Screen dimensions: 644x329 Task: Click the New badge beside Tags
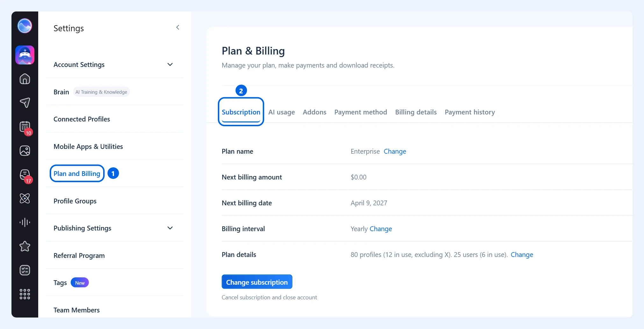click(x=80, y=282)
